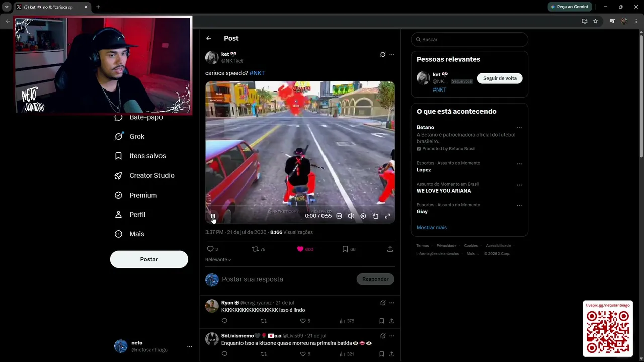644x362 pixels.
Task: Click the Responder button
Action: [375, 279]
